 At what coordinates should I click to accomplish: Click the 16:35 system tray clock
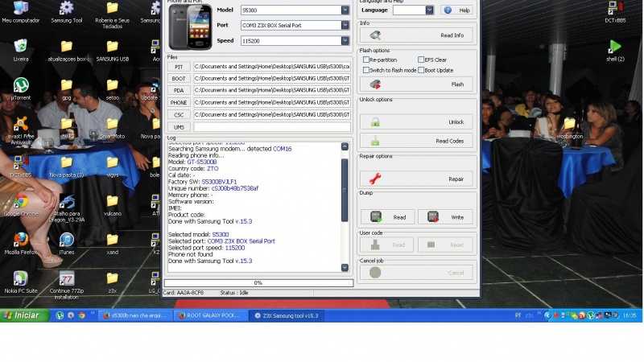(630, 315)
